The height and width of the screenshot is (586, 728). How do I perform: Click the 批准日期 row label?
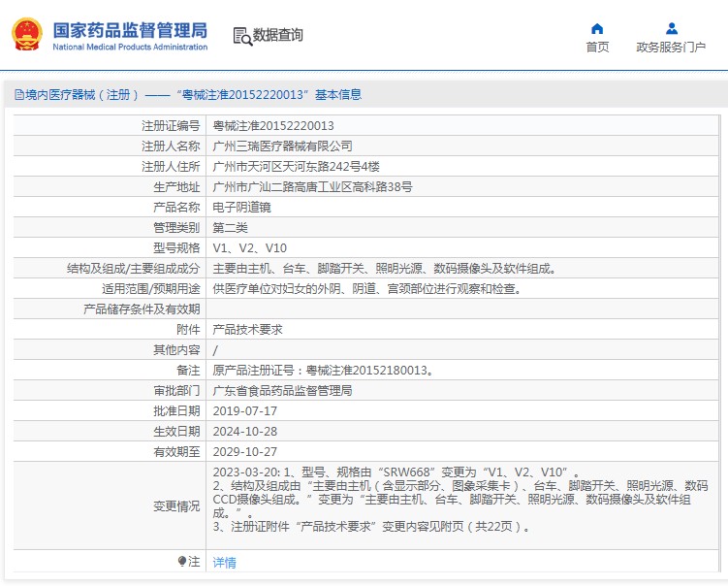[176, 411]
